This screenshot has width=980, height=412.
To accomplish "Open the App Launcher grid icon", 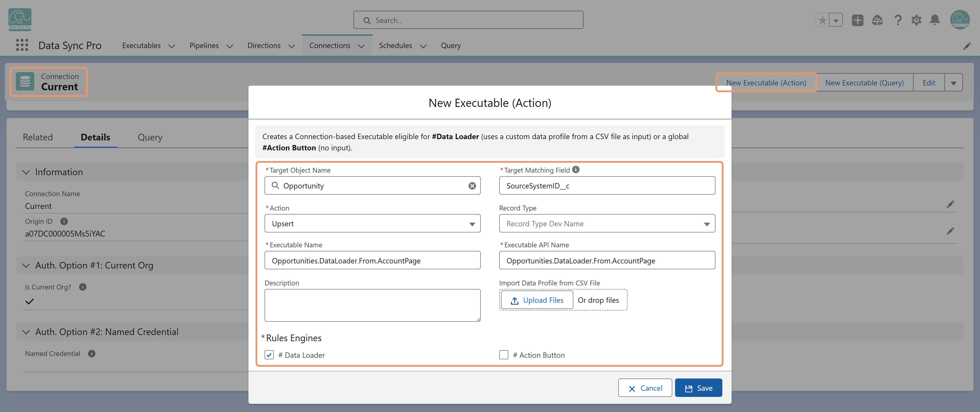I will point(22,45).
